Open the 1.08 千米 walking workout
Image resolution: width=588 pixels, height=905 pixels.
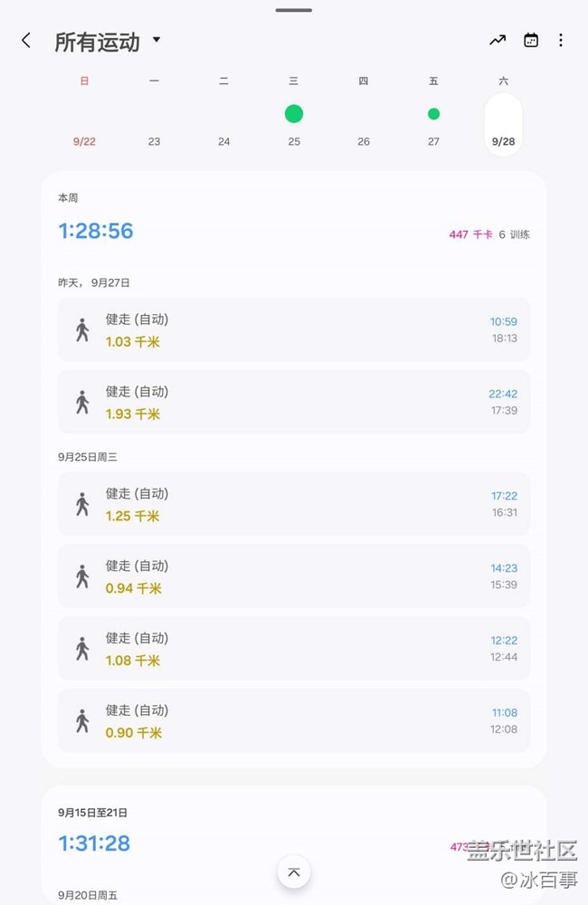(294, 648)
